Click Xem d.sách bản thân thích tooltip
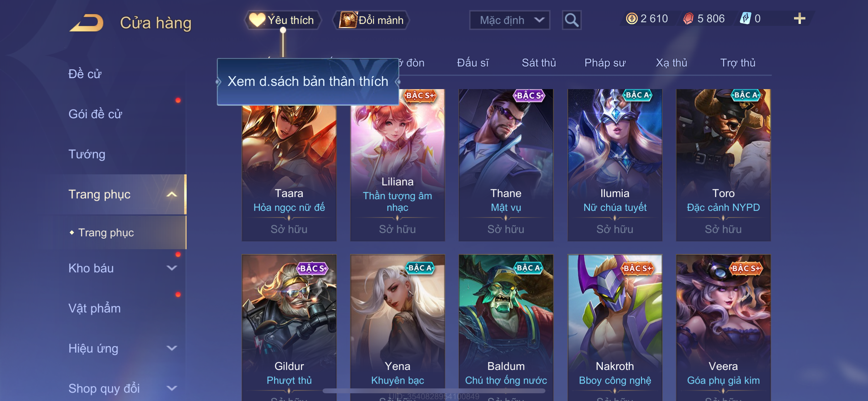868x401 pixels. 308,82
